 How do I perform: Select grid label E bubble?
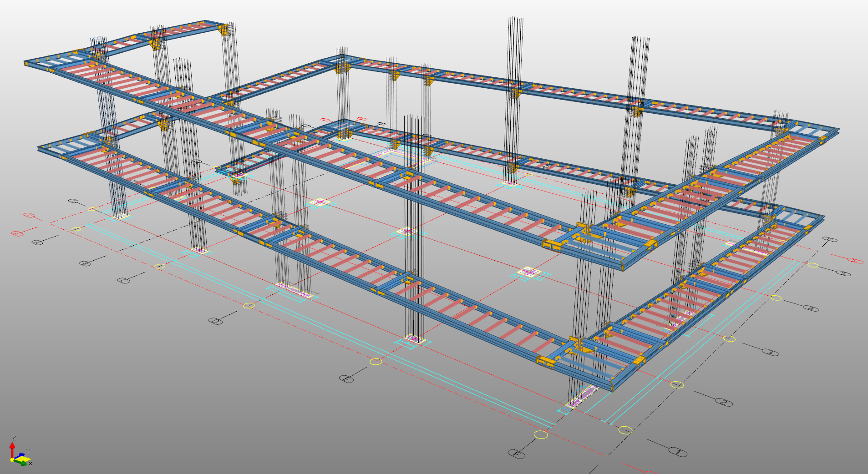(346, 378)
